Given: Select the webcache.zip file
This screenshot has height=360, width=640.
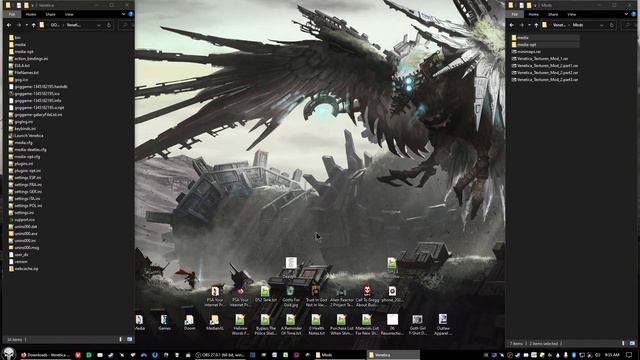Looking at the screenshot, I should point(23,269).
